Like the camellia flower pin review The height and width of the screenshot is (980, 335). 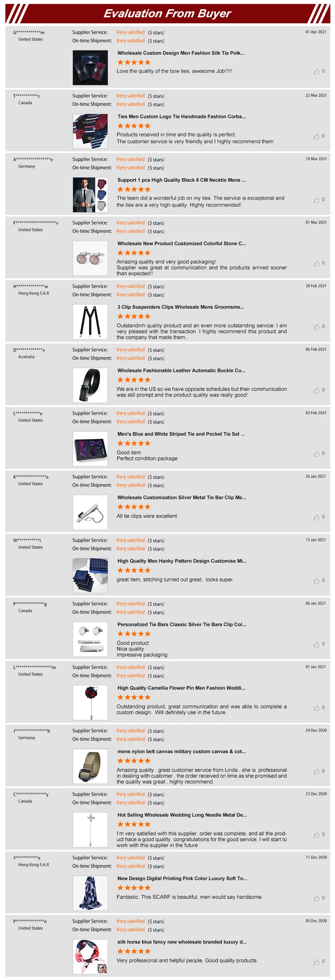pyautogui.click(x=316, y=708)
